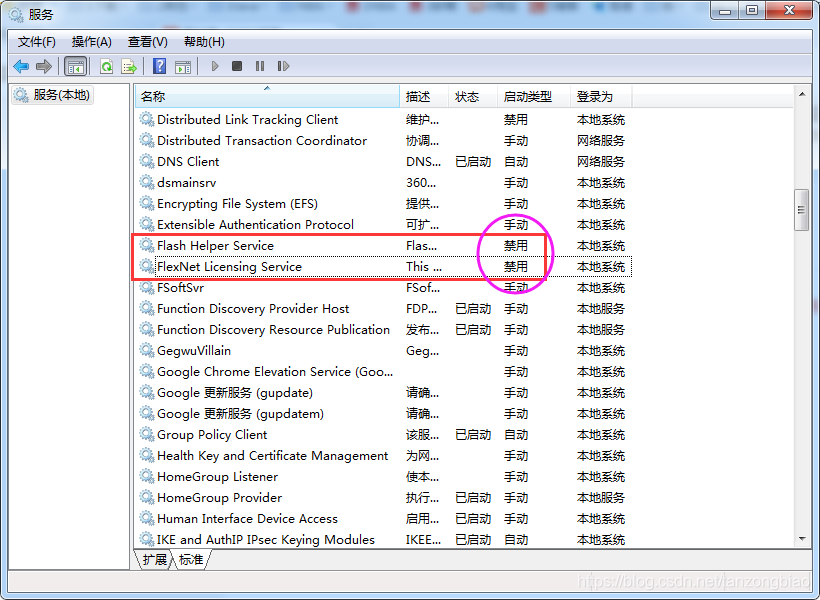Switch to the 扩展 tab
This screenshot has height=600, width=820.
(x=155, y=560)
